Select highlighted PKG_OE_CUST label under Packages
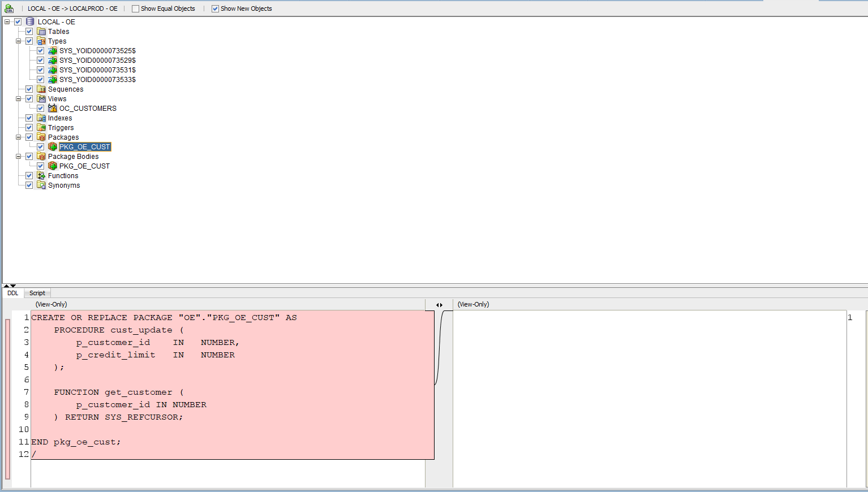The width and height of the screenshot is (868, 492). click(85, 146)
